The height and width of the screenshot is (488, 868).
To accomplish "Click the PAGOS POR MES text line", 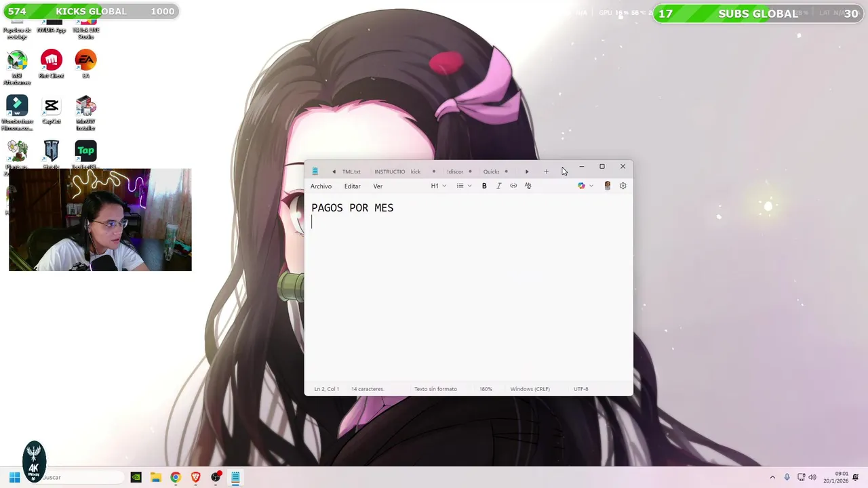I will [352, 208].
